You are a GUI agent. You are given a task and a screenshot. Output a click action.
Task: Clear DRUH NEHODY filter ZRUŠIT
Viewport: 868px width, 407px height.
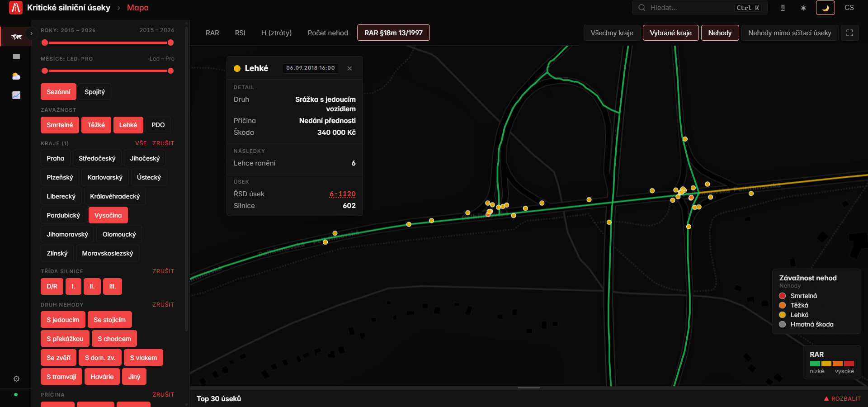click(163, 304)
